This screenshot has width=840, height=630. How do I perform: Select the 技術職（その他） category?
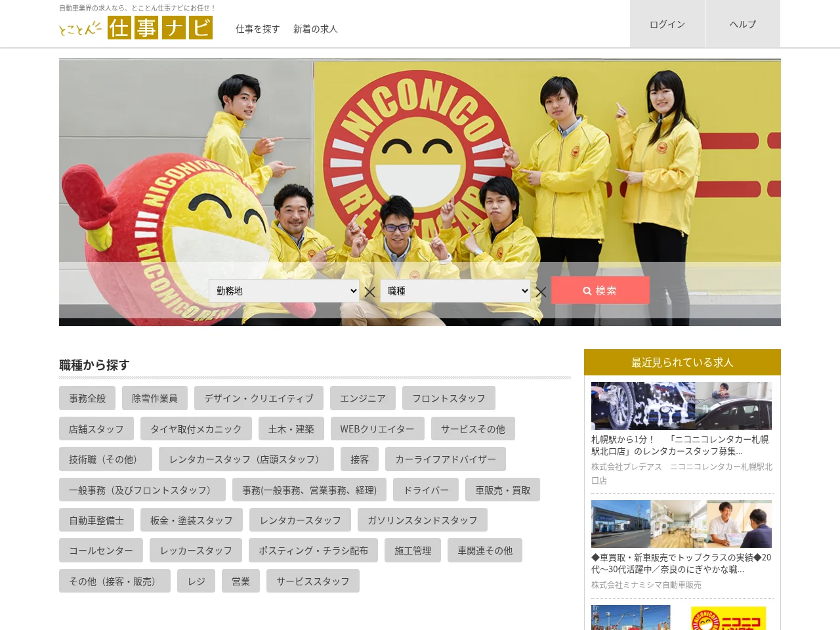(x=106, y=459)
